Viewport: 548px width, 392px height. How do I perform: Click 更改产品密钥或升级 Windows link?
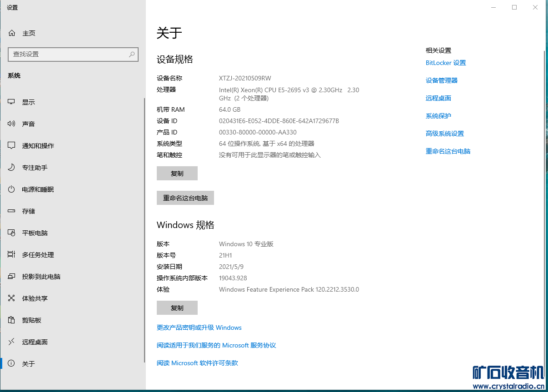tap(199, 327)
